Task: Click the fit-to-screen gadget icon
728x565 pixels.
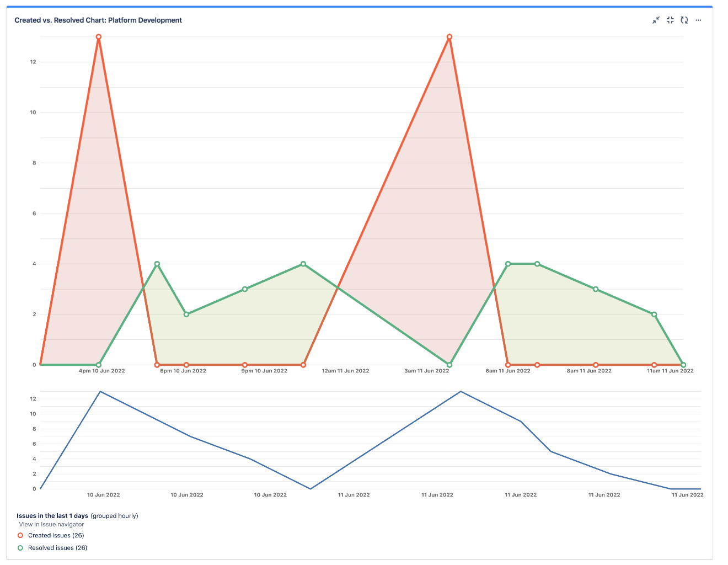Action: pos(670,20)
